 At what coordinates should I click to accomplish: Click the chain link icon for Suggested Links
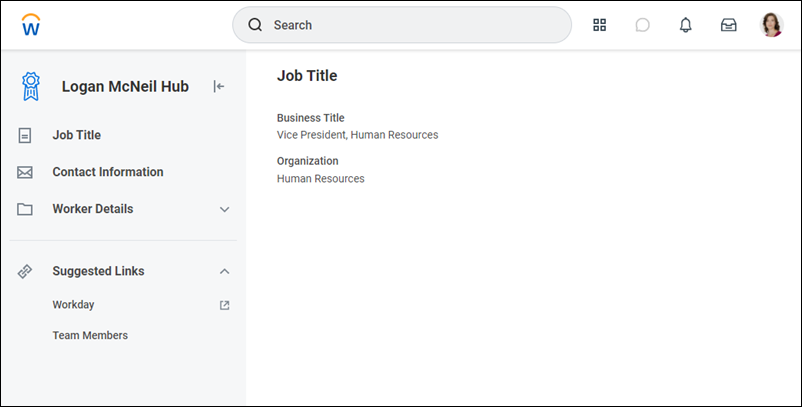pyautogui.click(x=25, y=271)
